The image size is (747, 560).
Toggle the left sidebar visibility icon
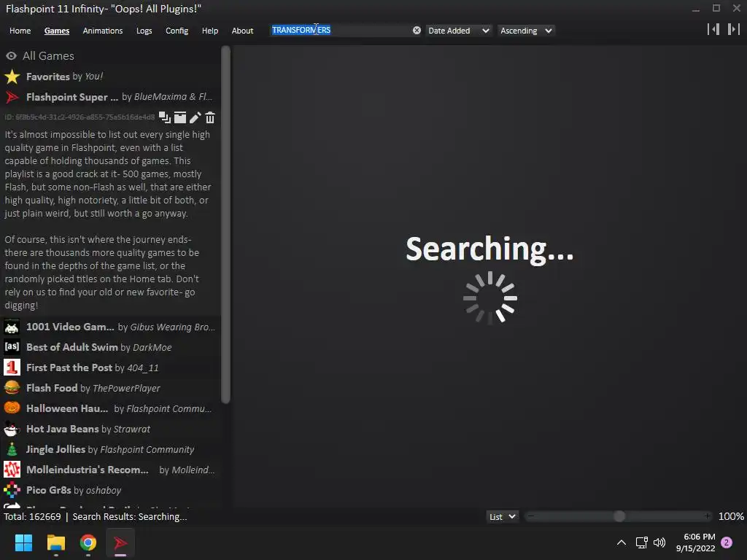pos(713,29)
